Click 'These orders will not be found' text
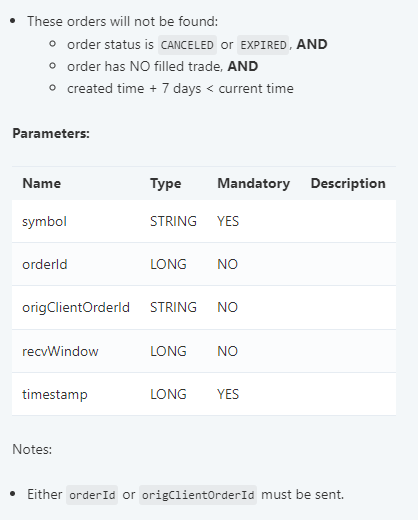The image size is (418, 520). (123, 21)
